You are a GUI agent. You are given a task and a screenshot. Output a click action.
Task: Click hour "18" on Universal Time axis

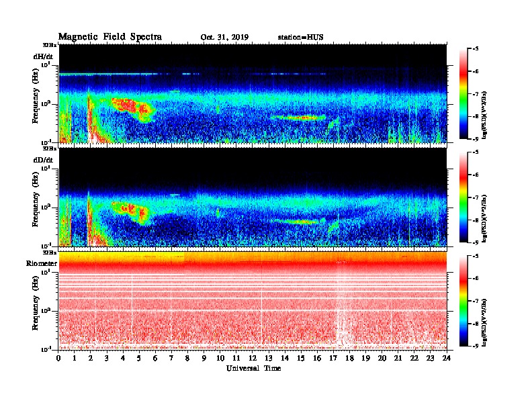click(x=349, y=358)
